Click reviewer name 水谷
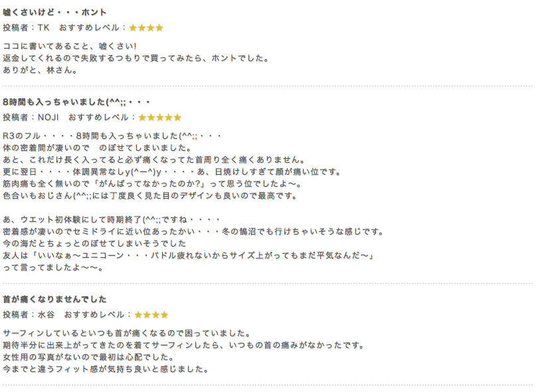The height and width of the screenshot is (392, 536). [46, 314]
